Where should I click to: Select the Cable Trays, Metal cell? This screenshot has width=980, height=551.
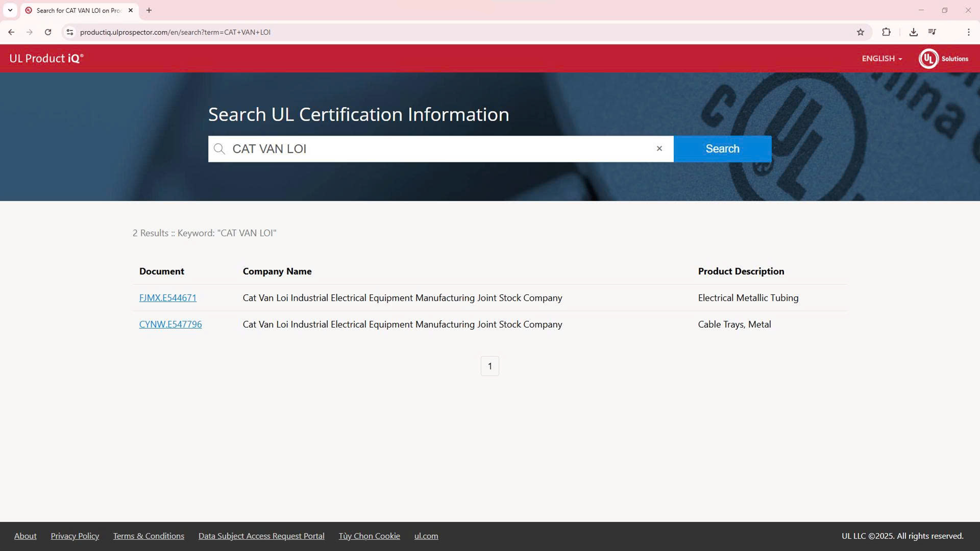pos(735,324)
